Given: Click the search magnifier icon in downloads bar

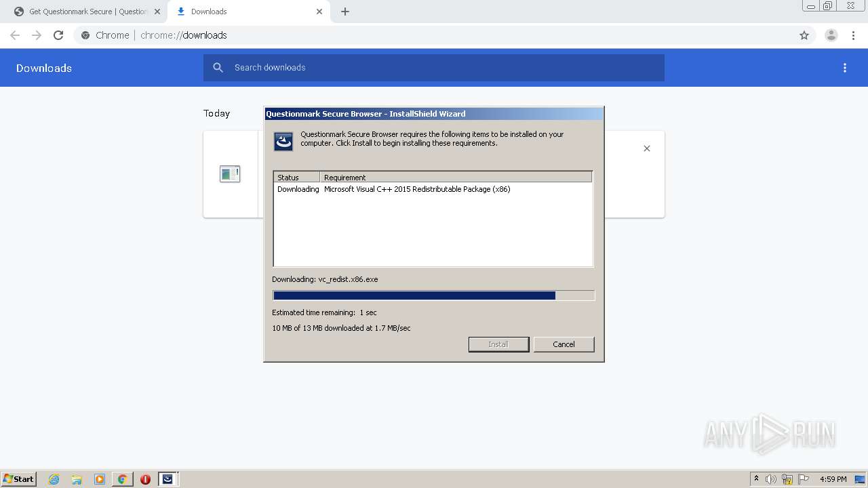Looking at the screenshot, I should tap(218, 68).
